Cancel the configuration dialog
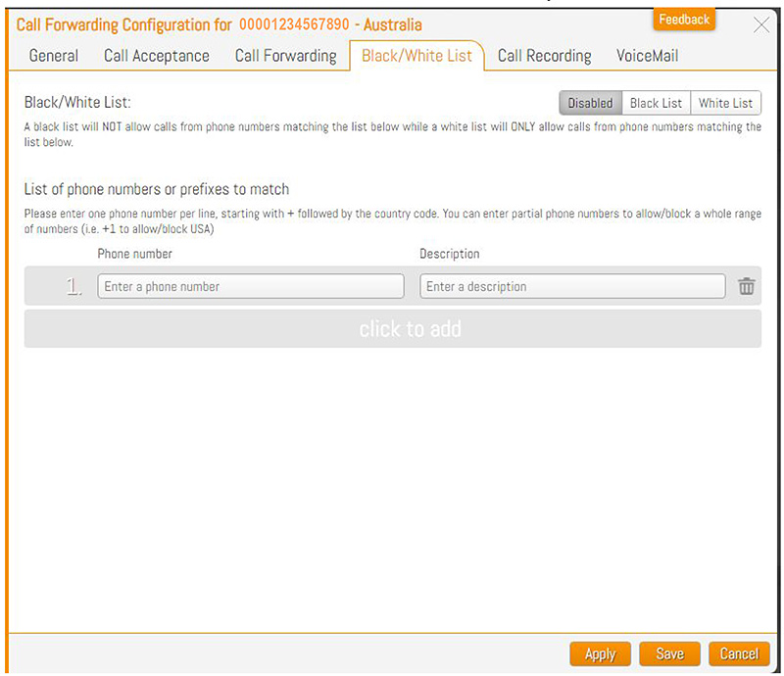 coord(739,654)
